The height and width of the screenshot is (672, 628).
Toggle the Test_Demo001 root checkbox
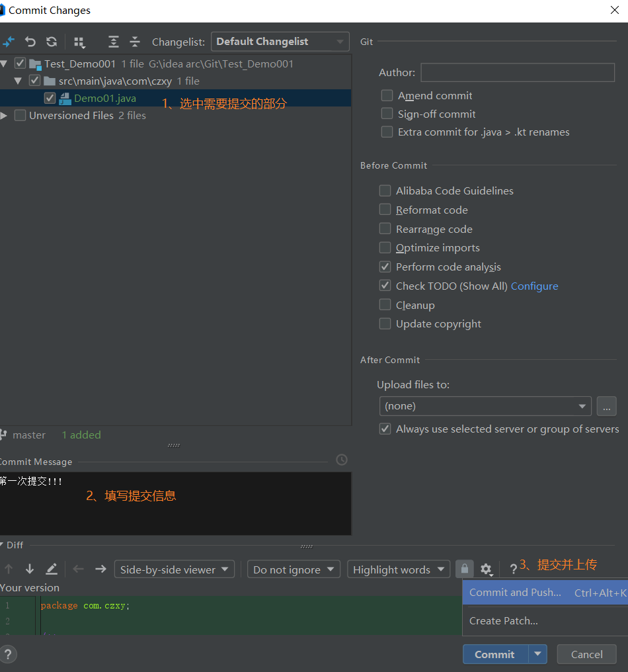click(x=20, y=63)
